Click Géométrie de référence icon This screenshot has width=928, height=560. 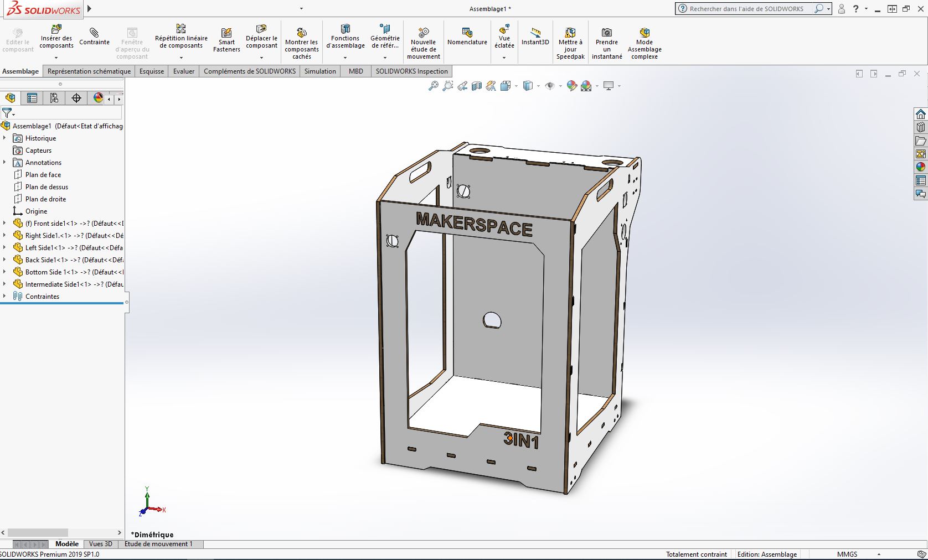(x=385, y=37)
